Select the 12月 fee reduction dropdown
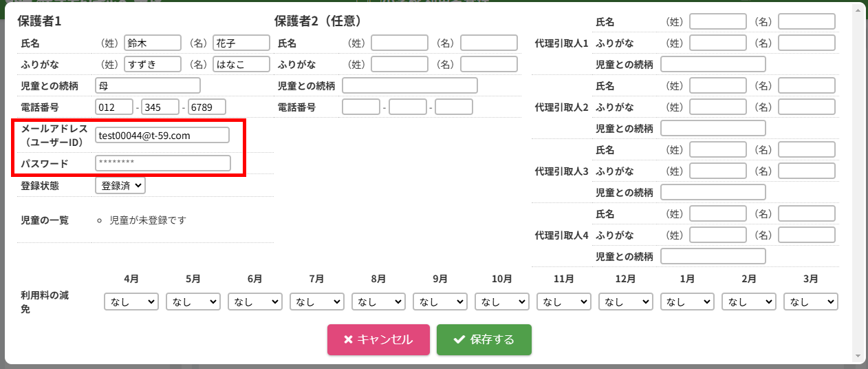Image resolution: width=868 pixels, height=369 pixels. [x=625, y=302]
